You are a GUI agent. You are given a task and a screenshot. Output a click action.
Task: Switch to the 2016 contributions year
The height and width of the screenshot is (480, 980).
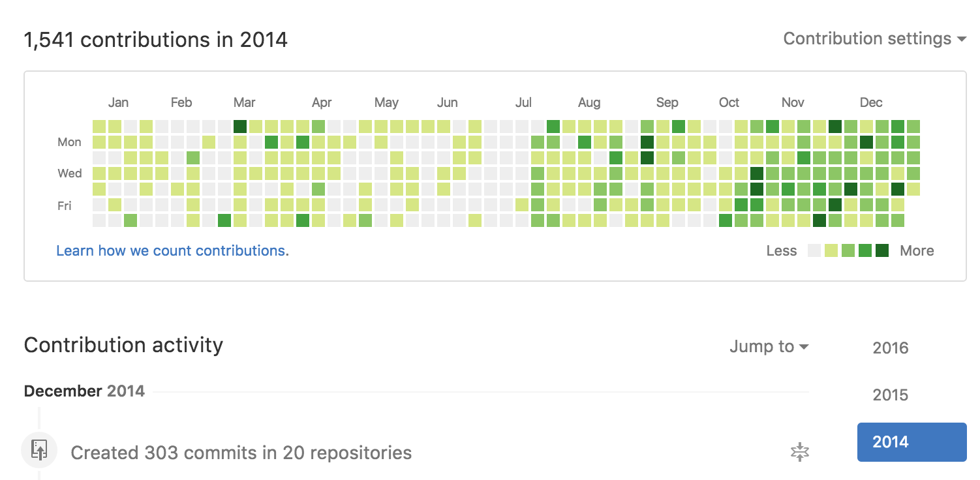(891, 348)
